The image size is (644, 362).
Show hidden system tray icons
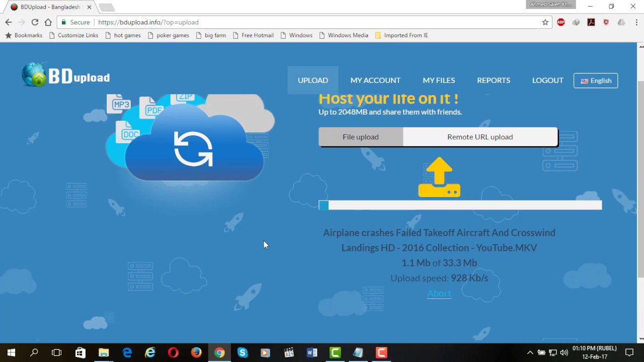(x=530, y=352)
